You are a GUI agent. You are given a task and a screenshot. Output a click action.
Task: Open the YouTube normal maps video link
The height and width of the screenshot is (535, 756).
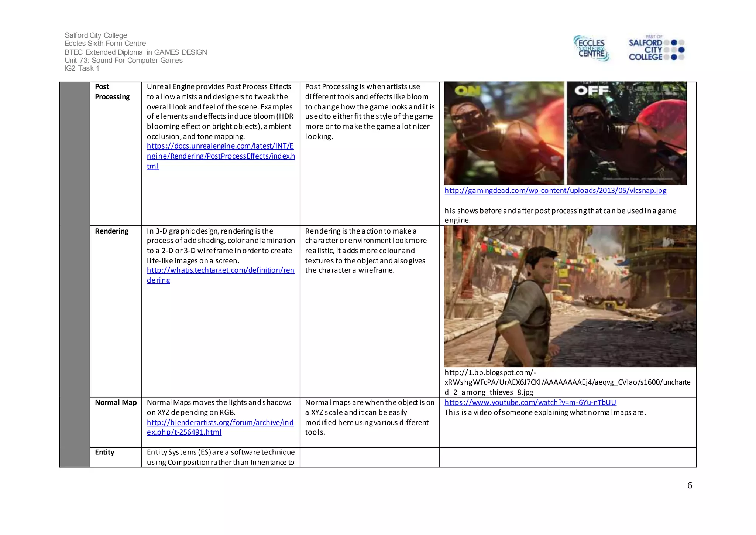tap(530, 403)
